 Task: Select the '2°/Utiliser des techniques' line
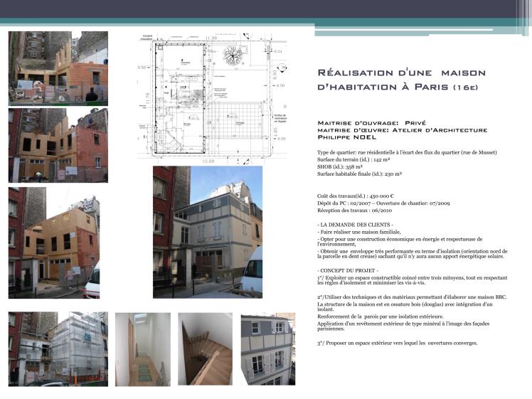pyautogui.click(x=412, y=297)
